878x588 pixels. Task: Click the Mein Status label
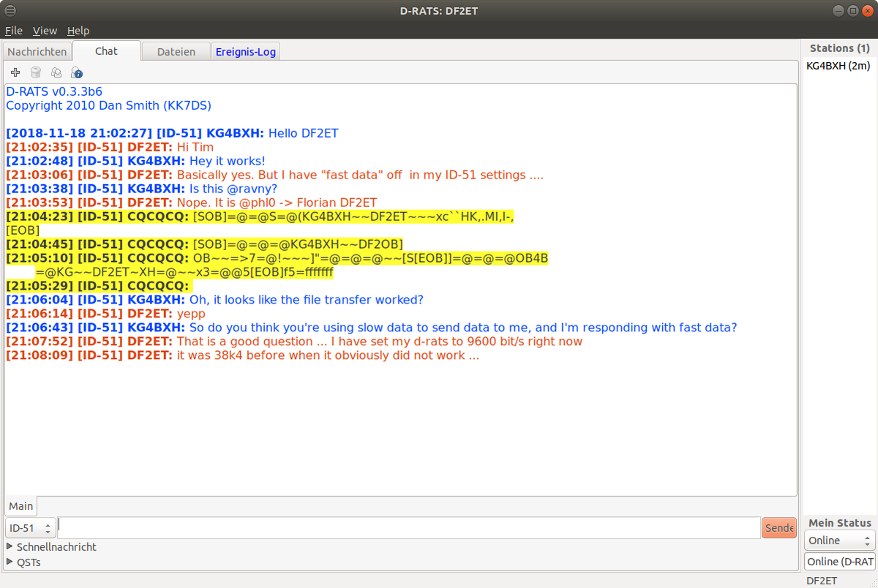pyautogui.click(x=839, y=523)
